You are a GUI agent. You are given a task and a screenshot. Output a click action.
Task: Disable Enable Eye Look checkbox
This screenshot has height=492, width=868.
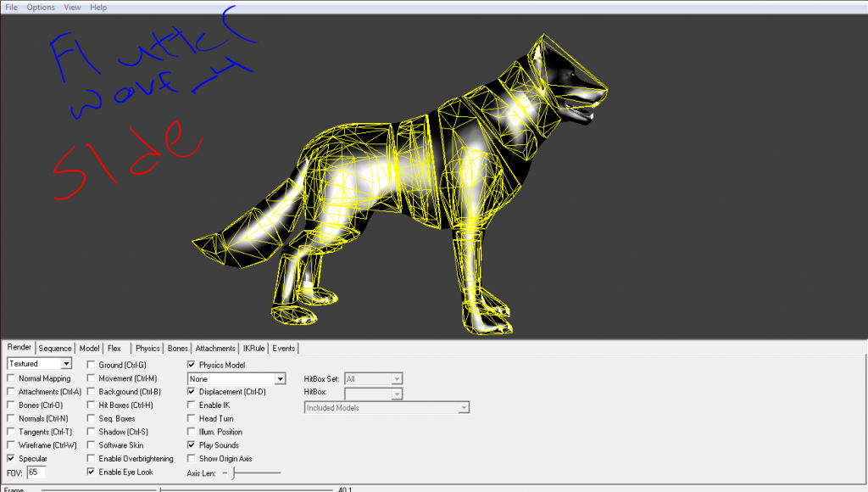pos(91,472)
